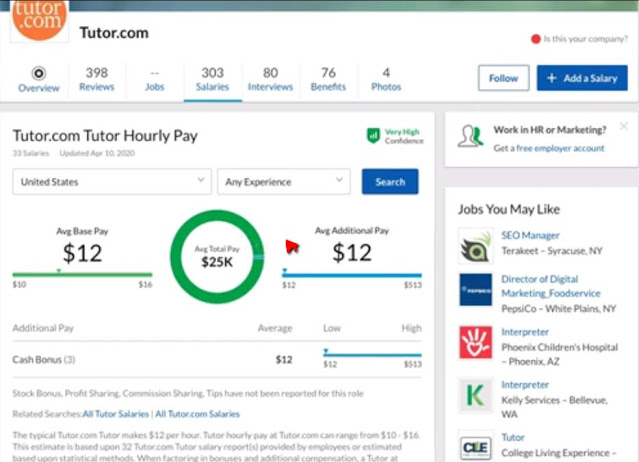639x462 pixels.
Task: Open the United States location dropdown
Action: (x=112, y=181)
